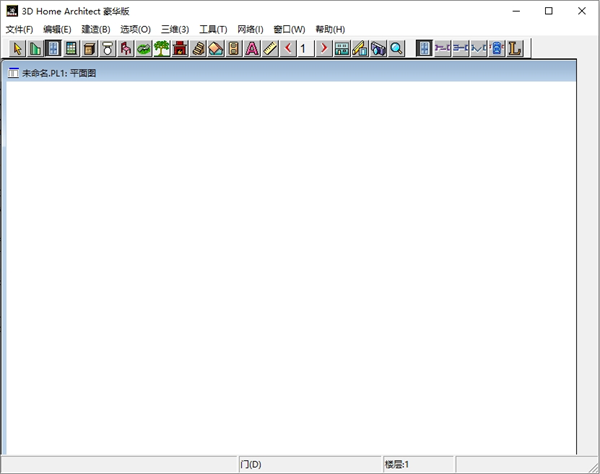Screen dimensions: 600x474
Task: Select the arrow pointer tool
Action: tap(17, 48)
